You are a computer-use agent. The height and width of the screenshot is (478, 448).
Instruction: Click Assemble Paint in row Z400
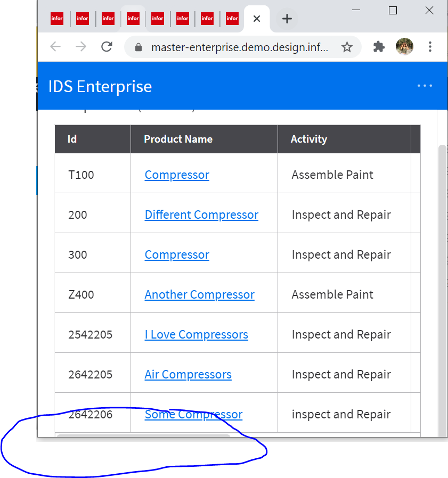[x=332, y=295]
